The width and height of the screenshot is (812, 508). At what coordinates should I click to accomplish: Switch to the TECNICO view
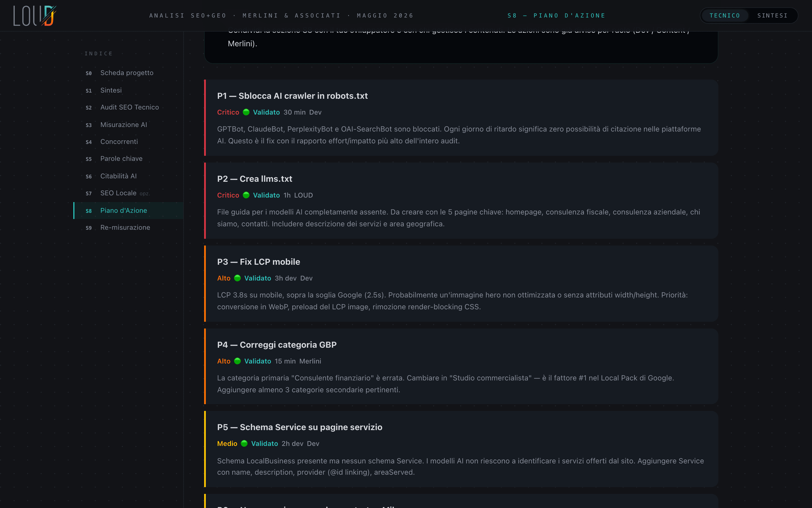coord(725,16)
